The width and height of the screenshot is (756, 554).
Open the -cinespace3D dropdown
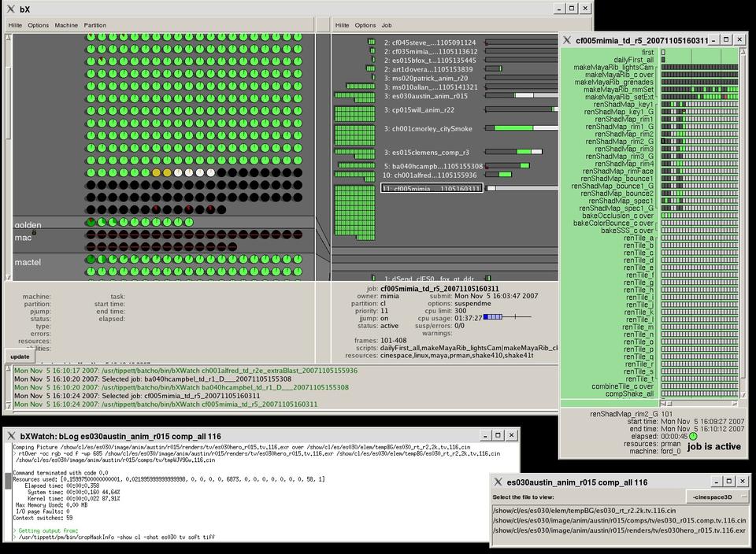pos(717,497)
